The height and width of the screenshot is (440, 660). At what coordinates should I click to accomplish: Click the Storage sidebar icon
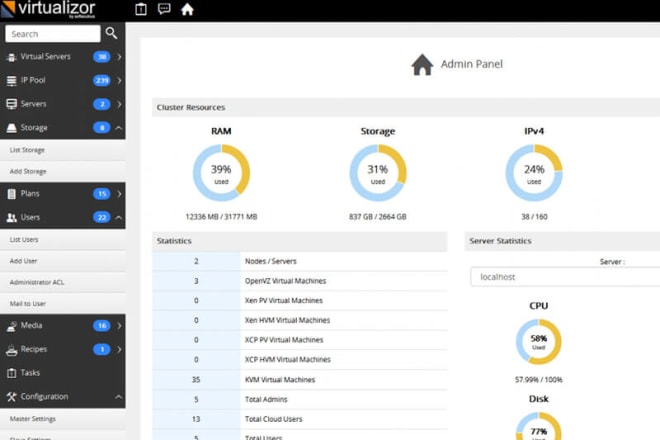[x=12, y=128]
